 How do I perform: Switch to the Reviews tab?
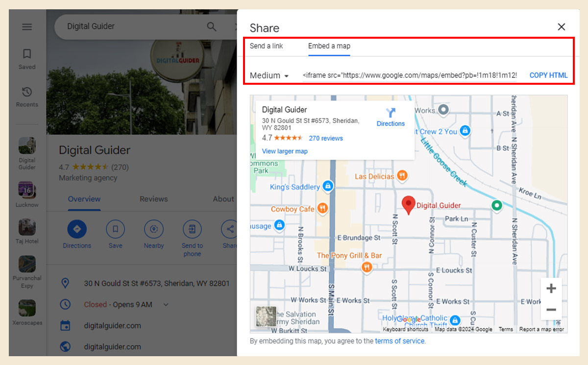pyautogui.click(x=153, y=199)
